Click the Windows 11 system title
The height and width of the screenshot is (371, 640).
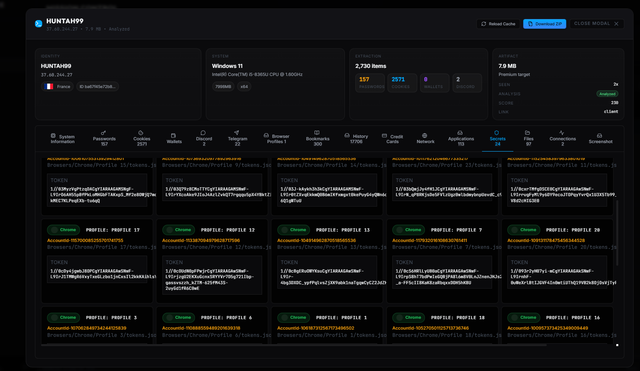227,66
